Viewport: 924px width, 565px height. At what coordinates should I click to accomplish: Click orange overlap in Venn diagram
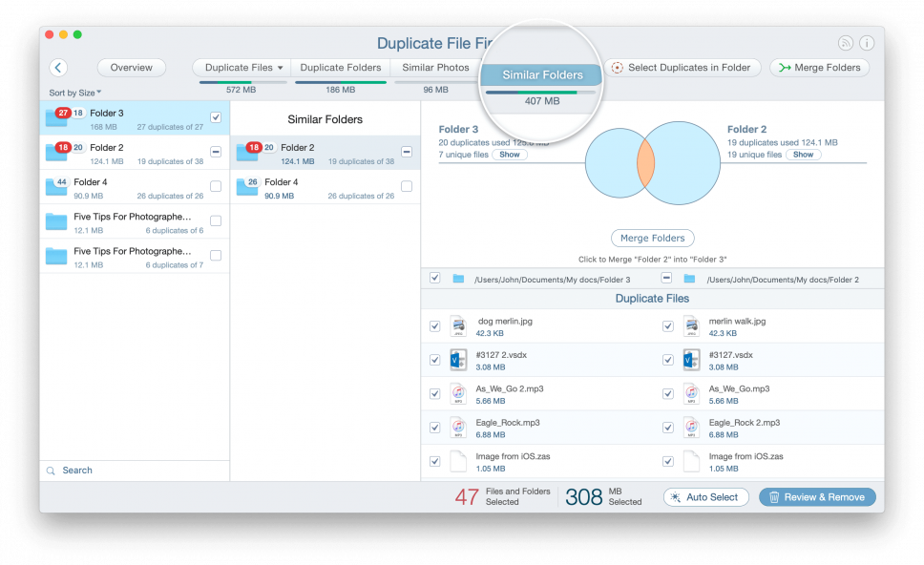645,163
